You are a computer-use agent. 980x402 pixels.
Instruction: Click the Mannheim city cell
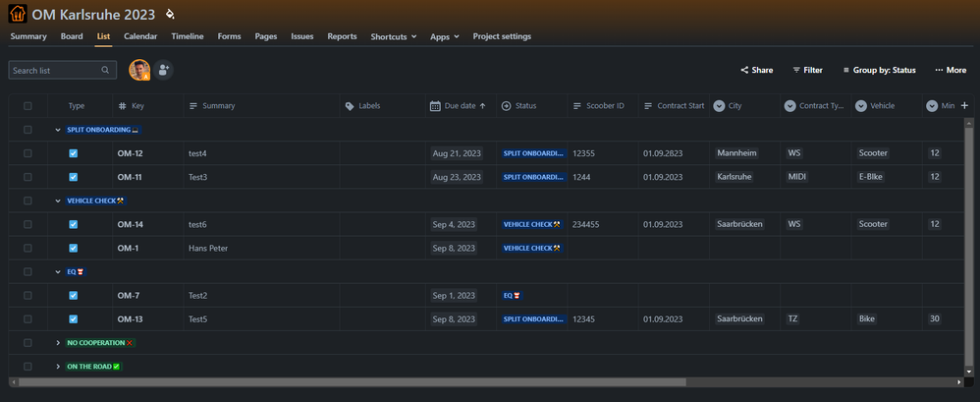736,153
